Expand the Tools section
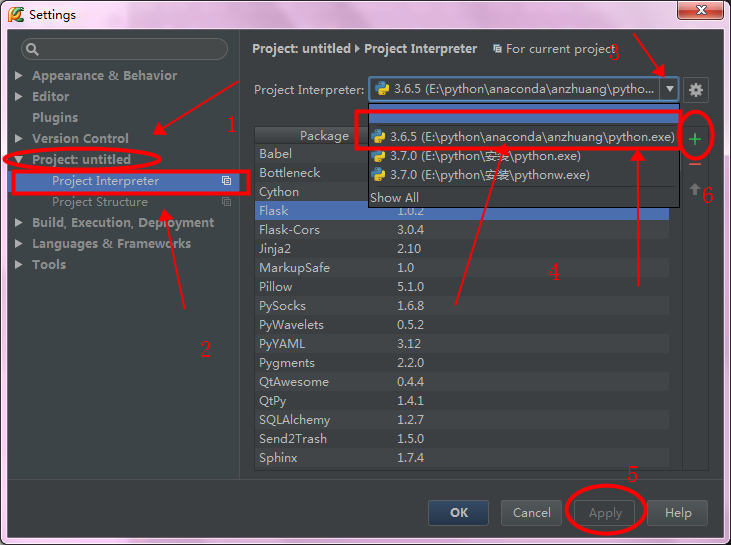This screenshot has width=731, height=545. (19, 264)
